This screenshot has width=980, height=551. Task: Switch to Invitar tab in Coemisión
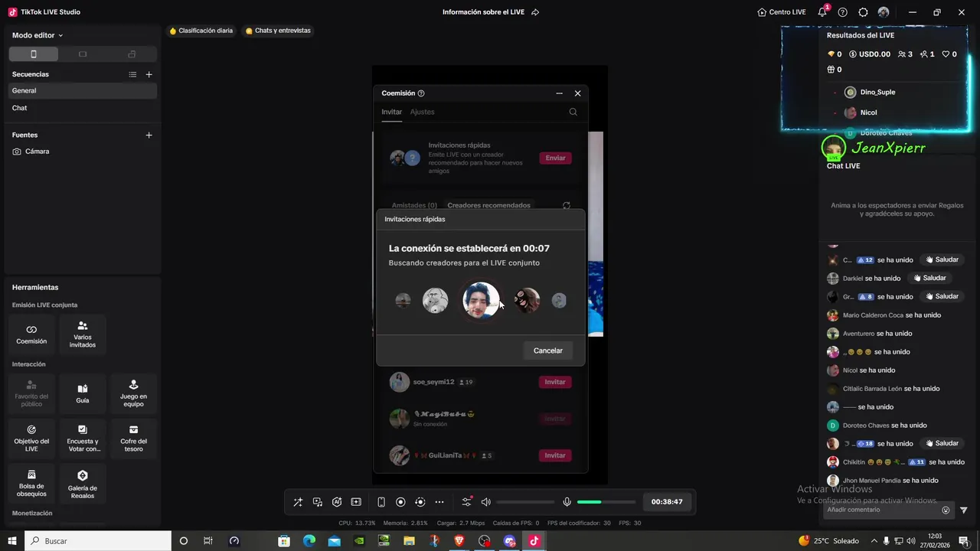click(392, 112)
